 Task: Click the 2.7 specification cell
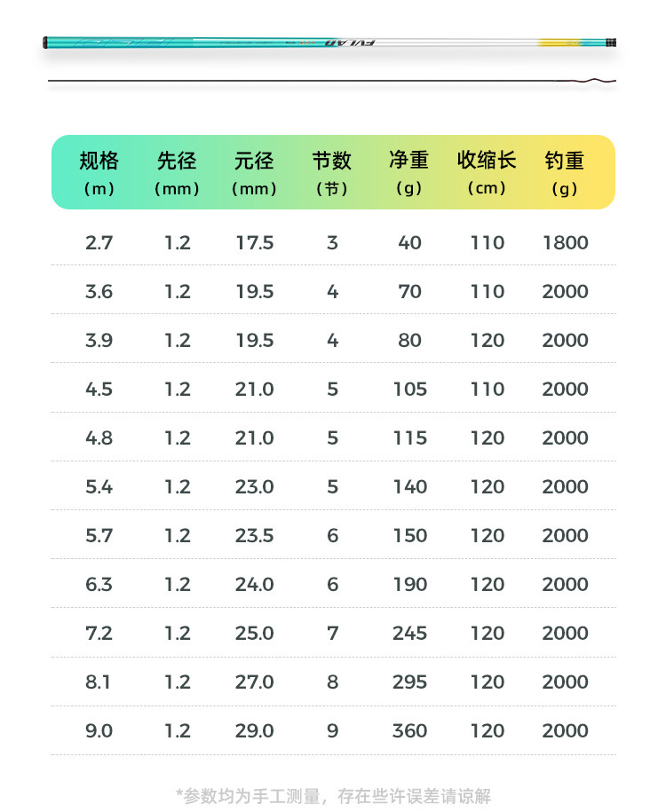[x=99, y=242]
